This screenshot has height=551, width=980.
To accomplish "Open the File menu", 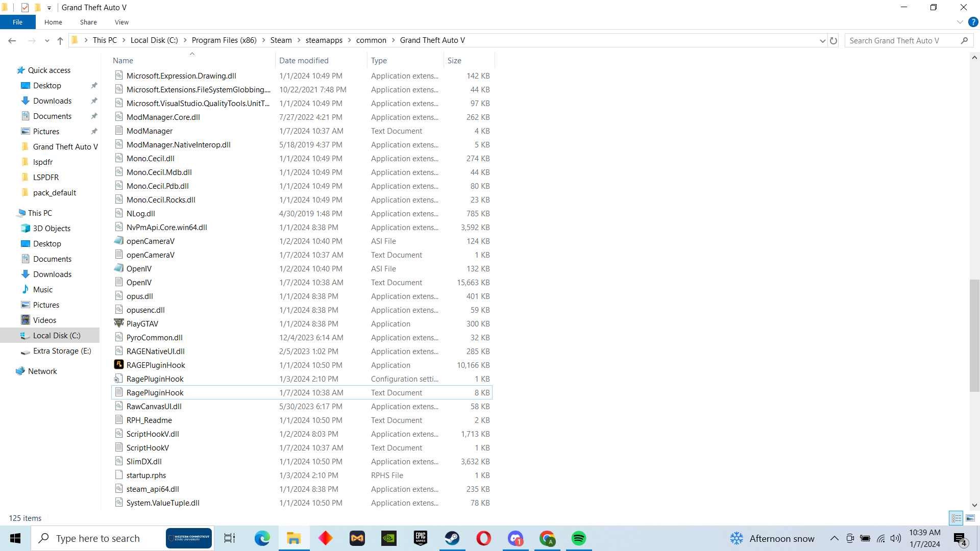I will tap(17, 22).
